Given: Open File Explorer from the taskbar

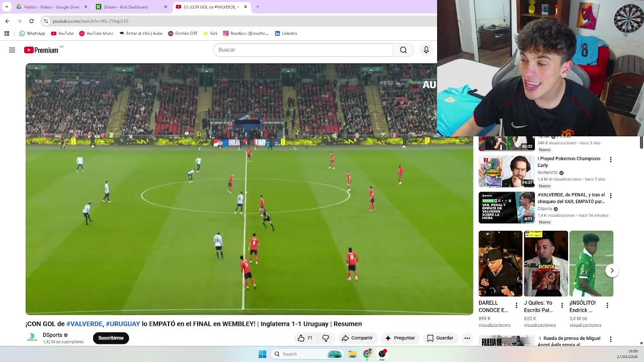Looking at the screenshot, I should 353,354.
